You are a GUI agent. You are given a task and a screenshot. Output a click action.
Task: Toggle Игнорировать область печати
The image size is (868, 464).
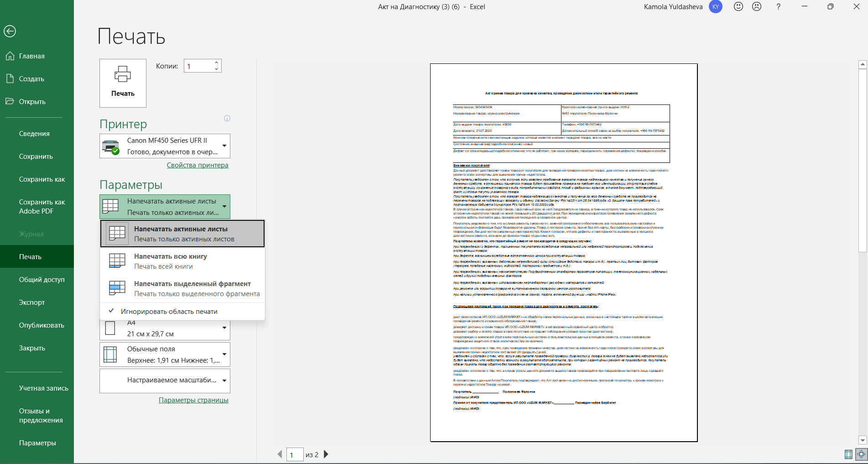tap(182, 312)
